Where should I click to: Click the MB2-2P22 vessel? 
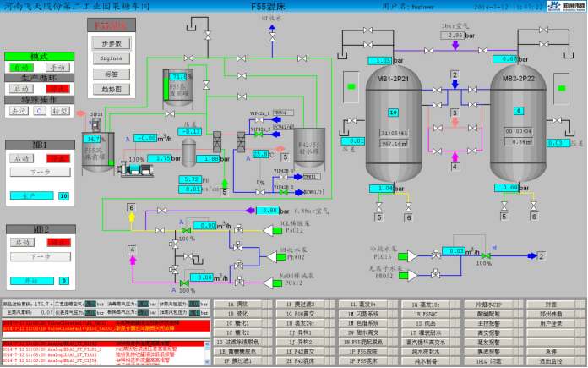pos(518,124)
